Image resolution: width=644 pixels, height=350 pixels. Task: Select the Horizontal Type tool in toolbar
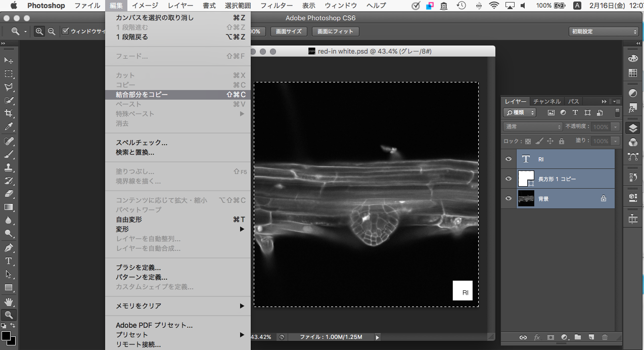(x=9, y=261)
